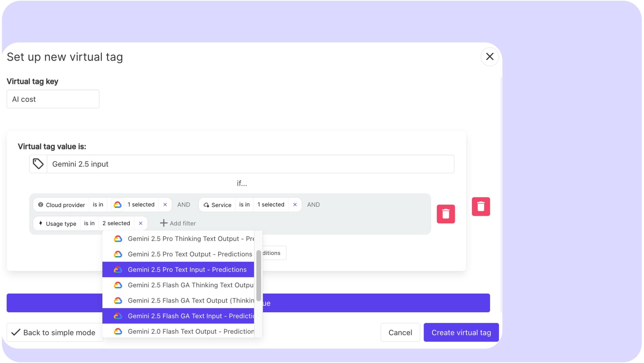Screen dimensions: 644x363
Task: Remove the Cloud provider filter with its X icon
Action: point(165,205)
